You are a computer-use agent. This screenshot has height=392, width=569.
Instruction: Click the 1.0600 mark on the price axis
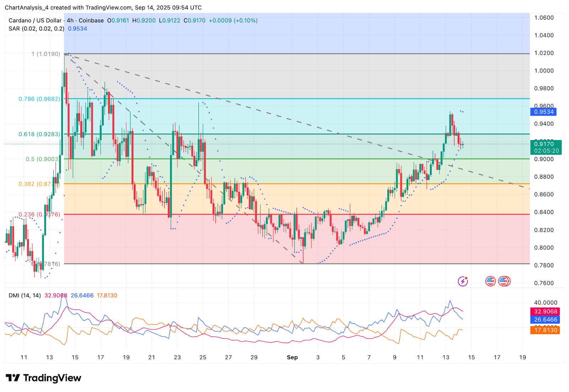pyautogui.click(x=544, y=18)
